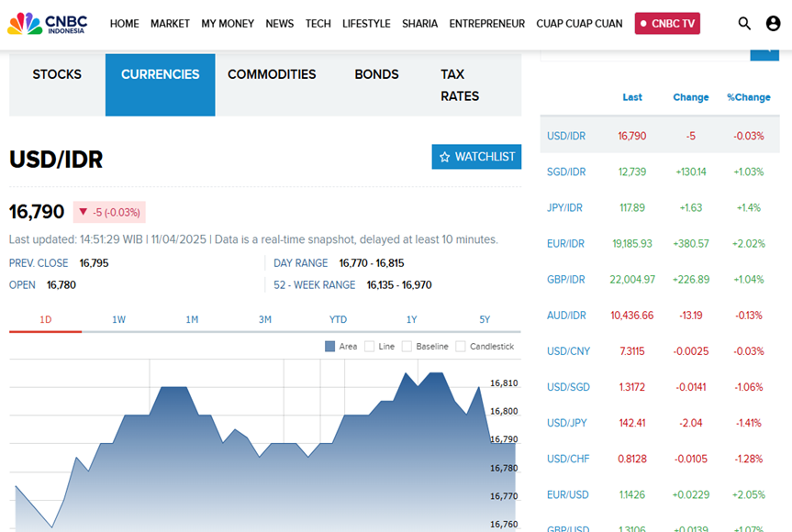Open EUR/IDR from the currency list
The height and width of the screenshot is (532, 792).
565,243
